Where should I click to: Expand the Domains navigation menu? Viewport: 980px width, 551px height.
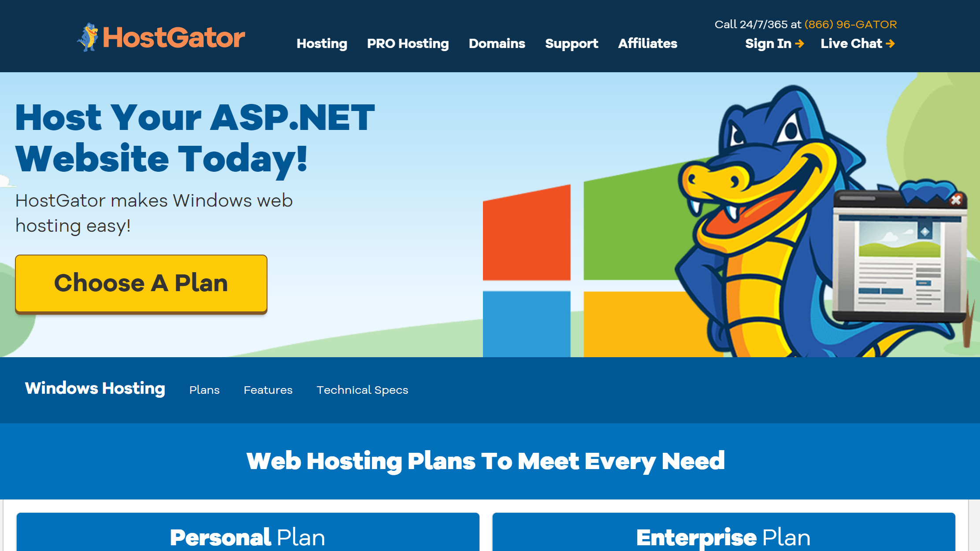(x=496, y=44)
